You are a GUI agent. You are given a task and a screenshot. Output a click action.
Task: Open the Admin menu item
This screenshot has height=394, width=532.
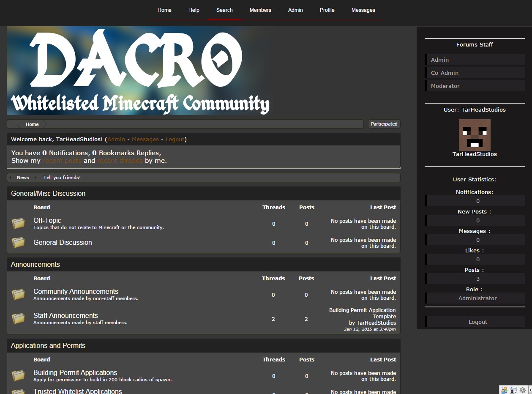click(x=295, y=10)
